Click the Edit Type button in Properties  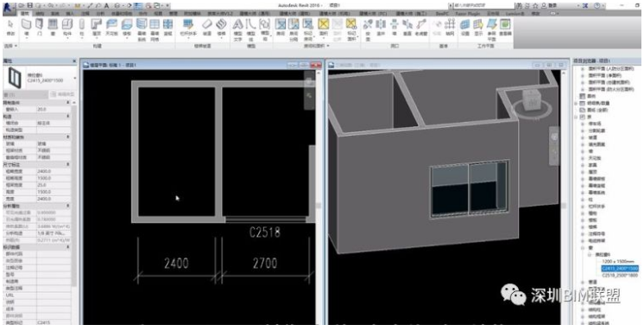62,94
